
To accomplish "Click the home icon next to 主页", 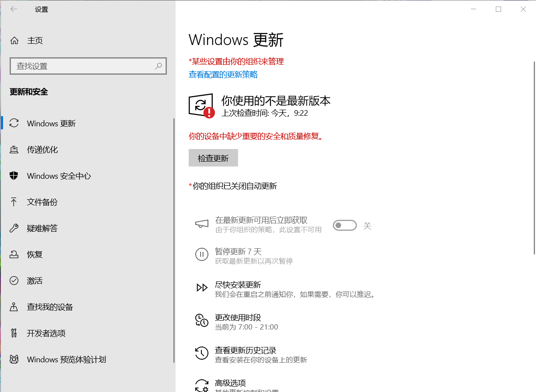I will tap(14, 41).
